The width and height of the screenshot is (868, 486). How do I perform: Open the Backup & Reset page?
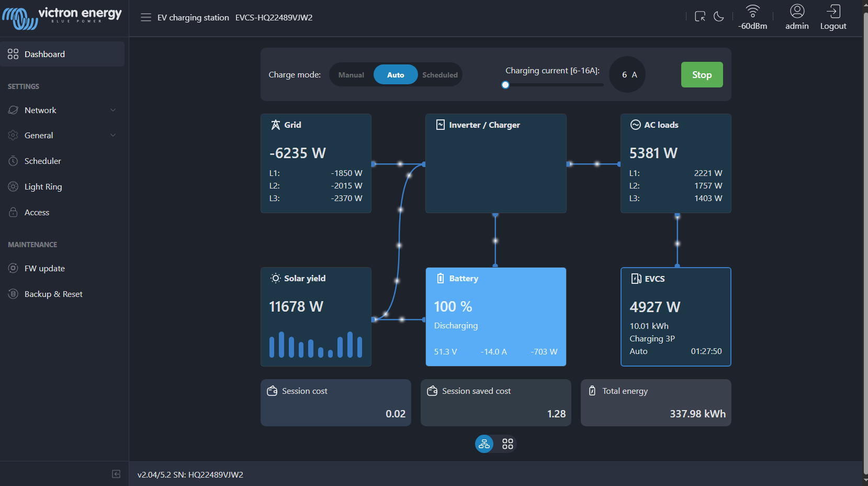62,294
